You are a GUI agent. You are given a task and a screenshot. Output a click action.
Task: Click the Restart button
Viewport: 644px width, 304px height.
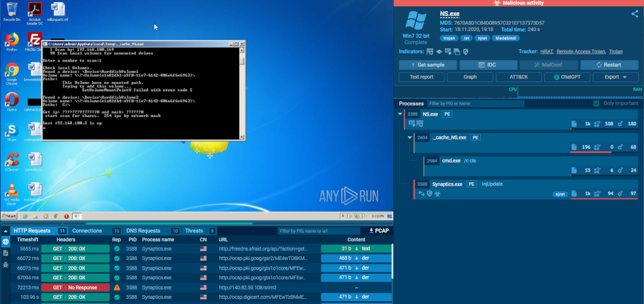pos(610,65)
